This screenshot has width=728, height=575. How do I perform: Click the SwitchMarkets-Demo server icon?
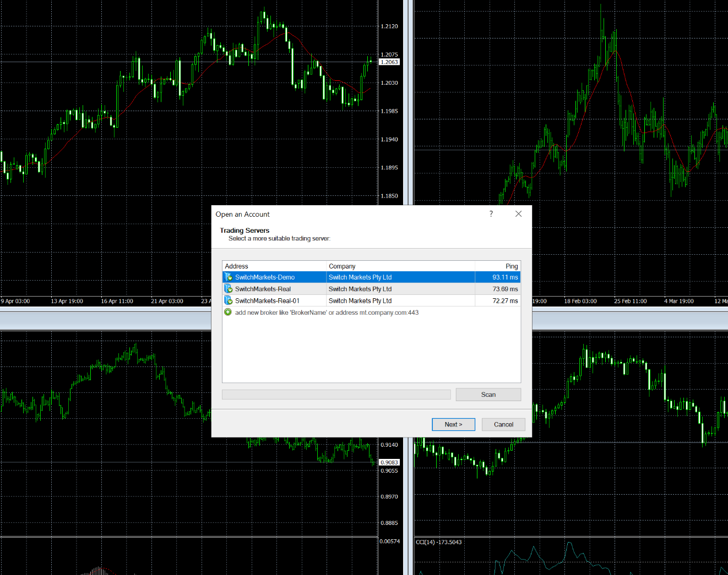click(228, 277)
